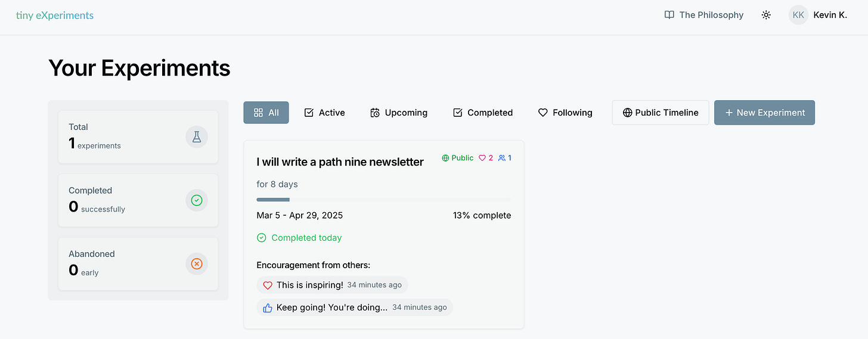Image resolution: width=868 pixels, height=339 pixels.
Task: Click the thumbs-up icon on Keep going!
Action: click(267, 307)
